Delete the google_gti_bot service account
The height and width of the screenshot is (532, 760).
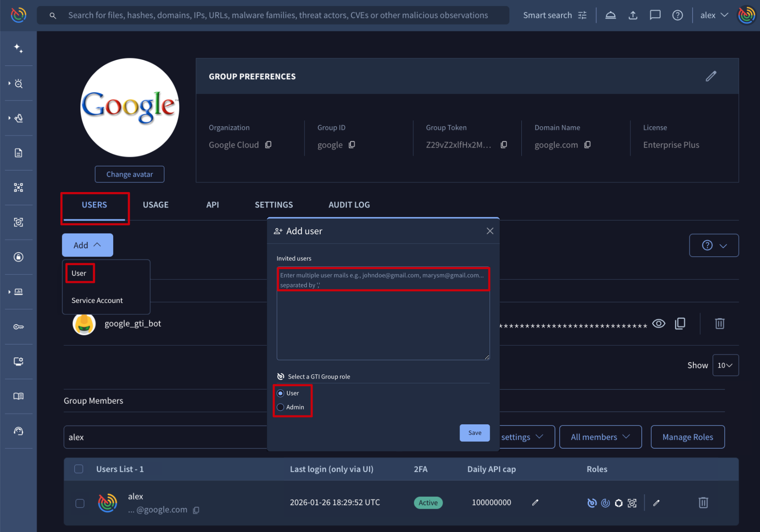[719, 323]
